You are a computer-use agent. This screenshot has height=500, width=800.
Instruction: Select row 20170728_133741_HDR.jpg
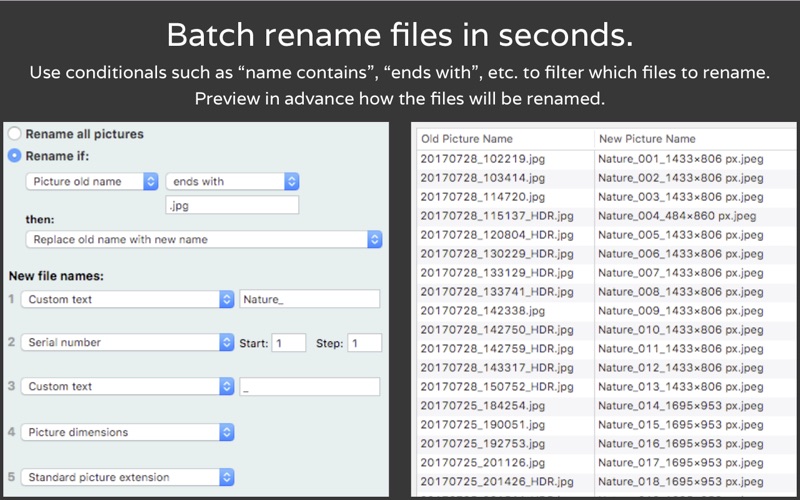606,292
